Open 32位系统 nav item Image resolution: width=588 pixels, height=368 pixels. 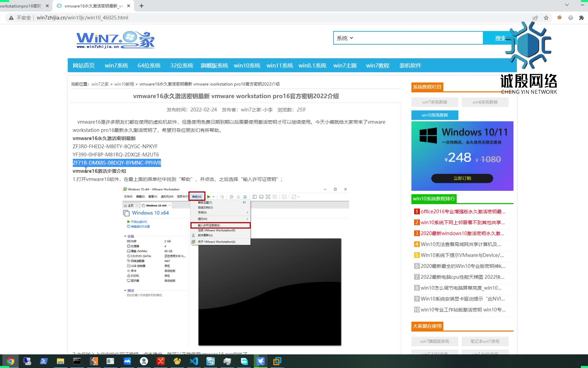click(x=182, y=65)
